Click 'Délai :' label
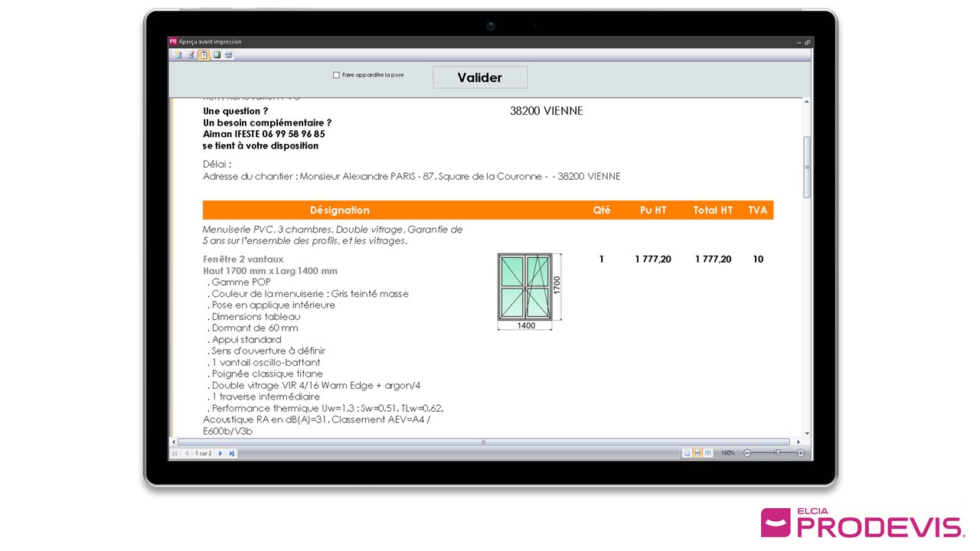The height and width of the screenshot is (551, 980). [217, 164]
